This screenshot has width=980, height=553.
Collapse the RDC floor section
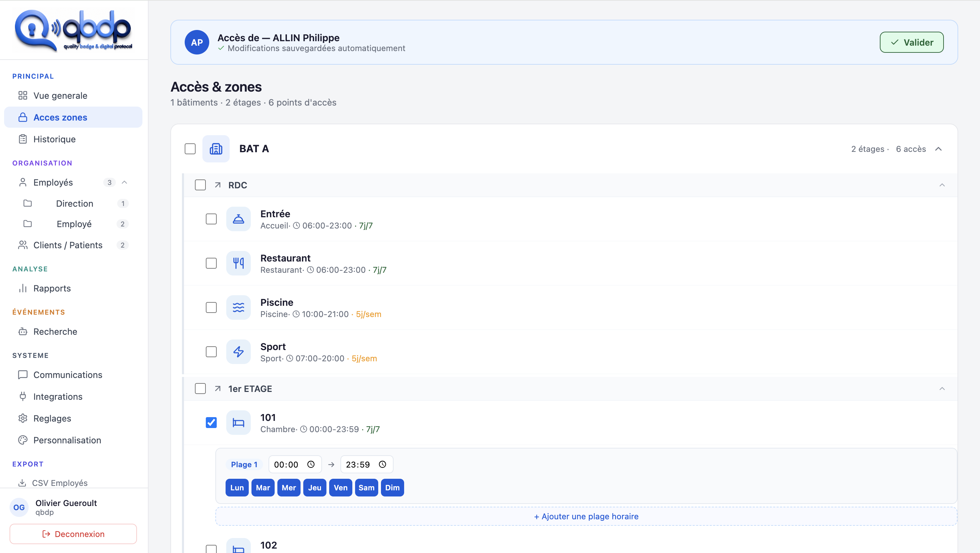coord(942,185)
